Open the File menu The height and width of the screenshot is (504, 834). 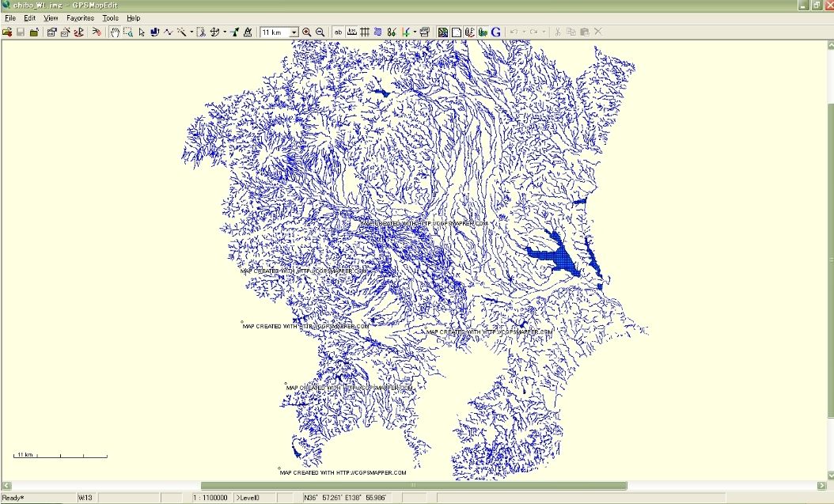click(x=10, y=18)
